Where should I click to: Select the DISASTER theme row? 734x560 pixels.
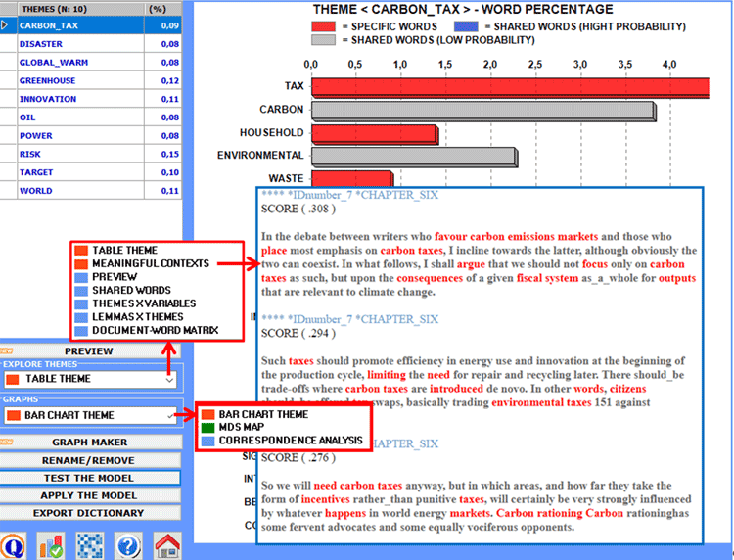91,43
